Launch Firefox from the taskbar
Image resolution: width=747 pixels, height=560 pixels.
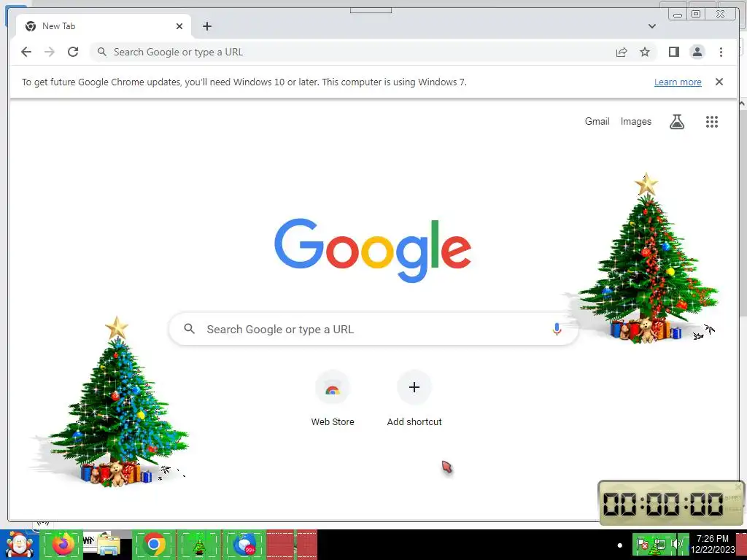[63, 544]
